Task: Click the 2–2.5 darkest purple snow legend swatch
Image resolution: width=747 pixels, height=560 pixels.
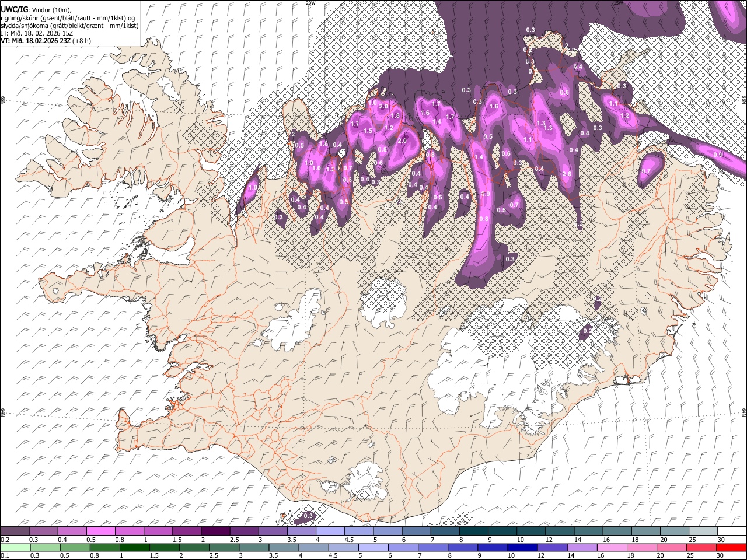Action: (215, 531)
